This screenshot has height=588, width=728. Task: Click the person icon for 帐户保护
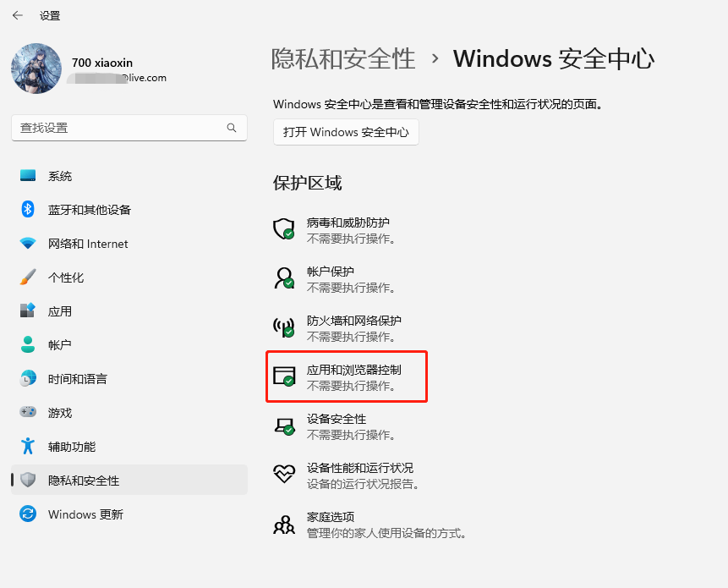click(x=284, y=278)
